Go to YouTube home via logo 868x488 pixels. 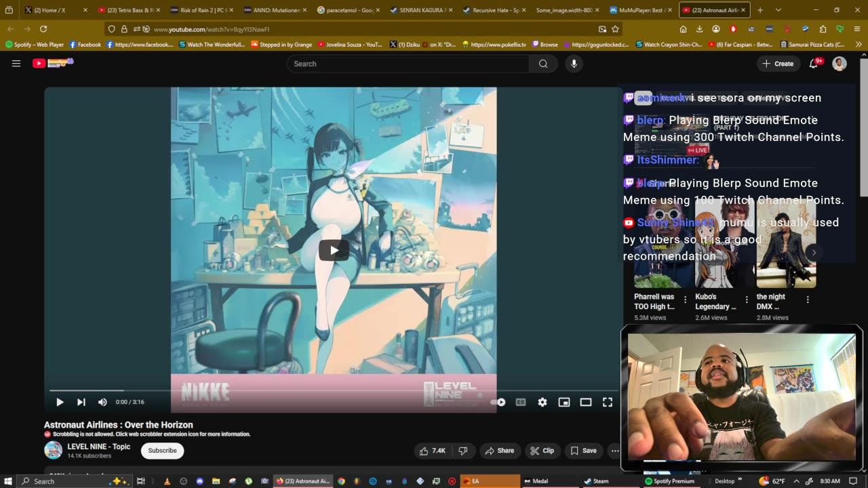tap(53, 63)
